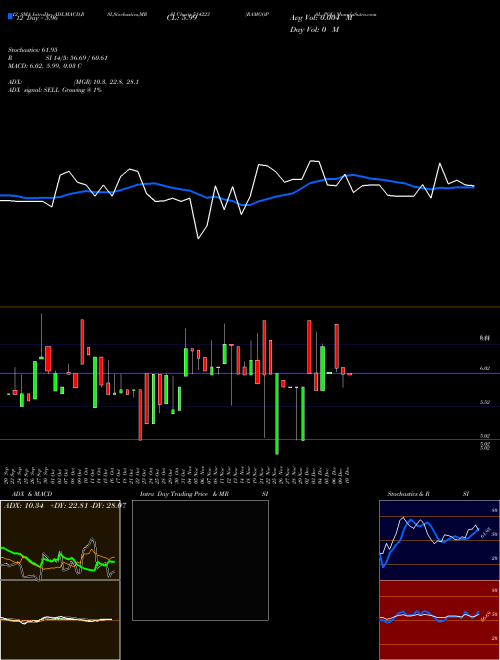Click the tall green candle dropping below 5.02
Image resolution: width=500 pixels, height=660 pixels.
point(277,413)
